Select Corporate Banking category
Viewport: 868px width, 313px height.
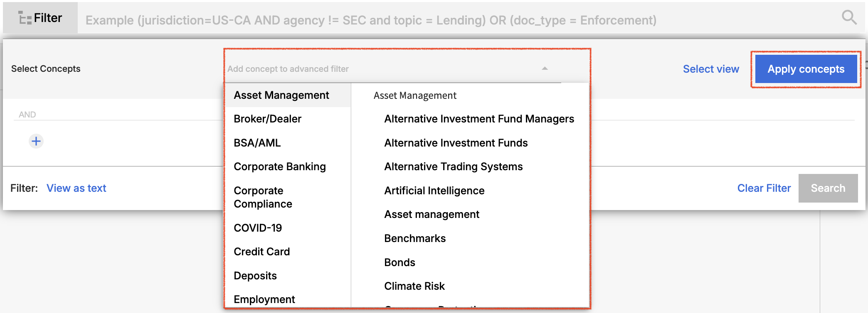click(280, 166)
